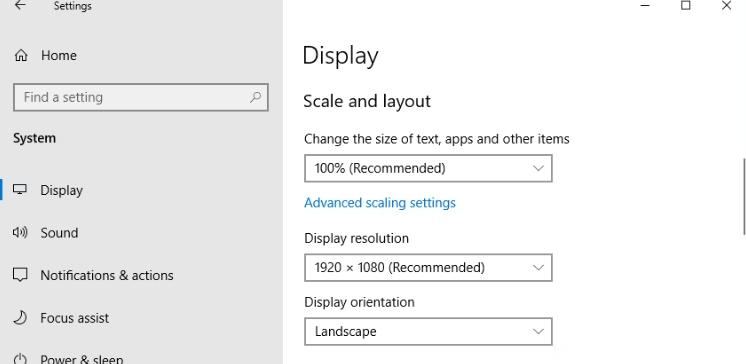Image resolution: width=746 pixels, height=364 pixels.
Task: Click the search magnifier icon
Action: pos(255,97)
